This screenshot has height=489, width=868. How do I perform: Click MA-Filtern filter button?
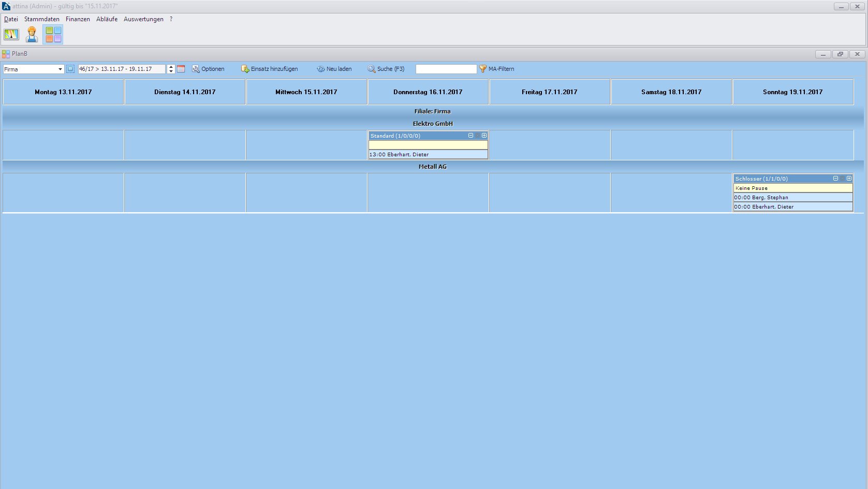(x=497, y=69)
